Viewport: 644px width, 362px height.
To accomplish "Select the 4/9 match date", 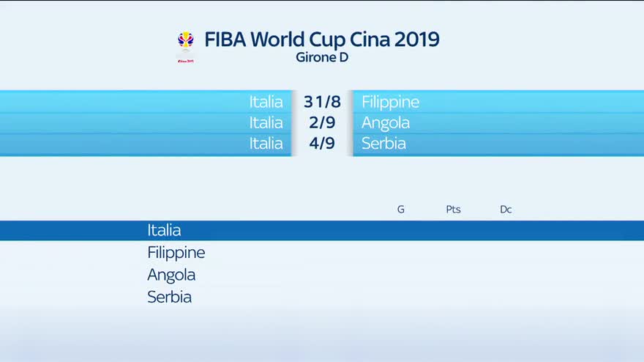I will pos(322,143).
